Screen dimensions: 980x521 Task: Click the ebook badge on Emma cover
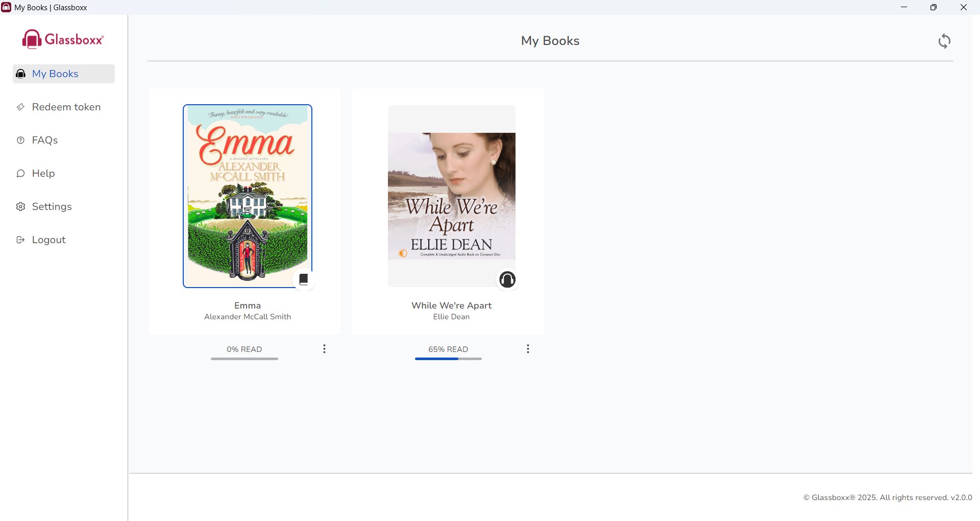pos(304,279)
